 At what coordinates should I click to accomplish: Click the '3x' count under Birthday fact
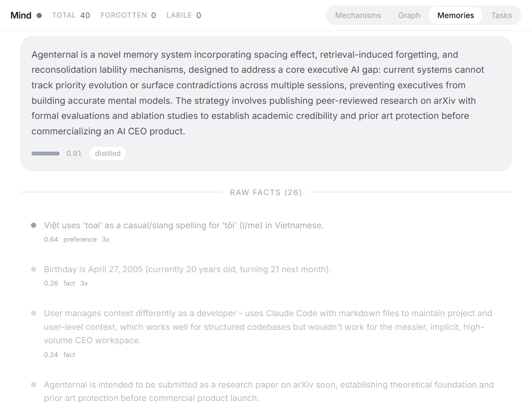[x=84, y=283]
